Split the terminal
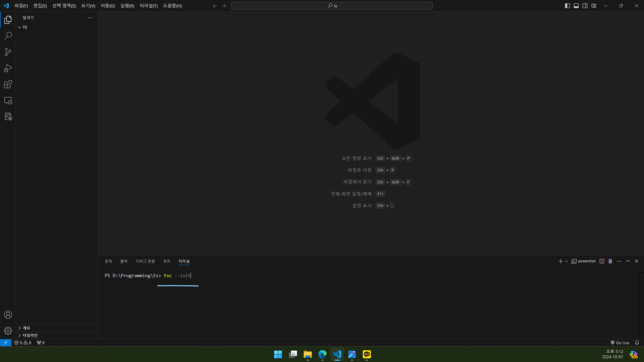Screen dimensions: 644x362 (x=602, y=261)
